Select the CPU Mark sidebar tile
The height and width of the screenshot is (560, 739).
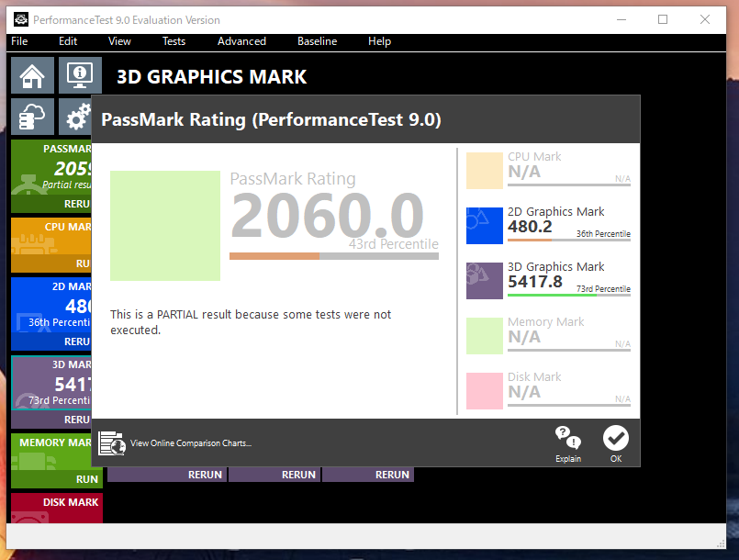[51, 236]
